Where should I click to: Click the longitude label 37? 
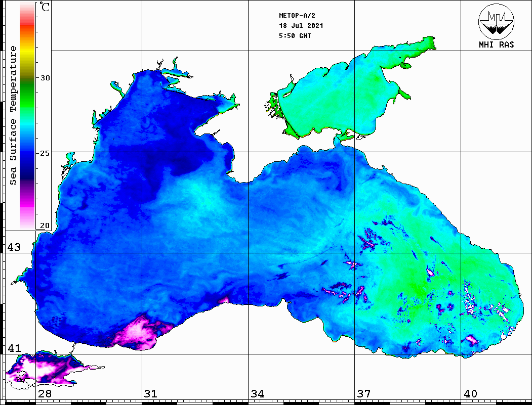pyautogui.click(x=363, y=394)
